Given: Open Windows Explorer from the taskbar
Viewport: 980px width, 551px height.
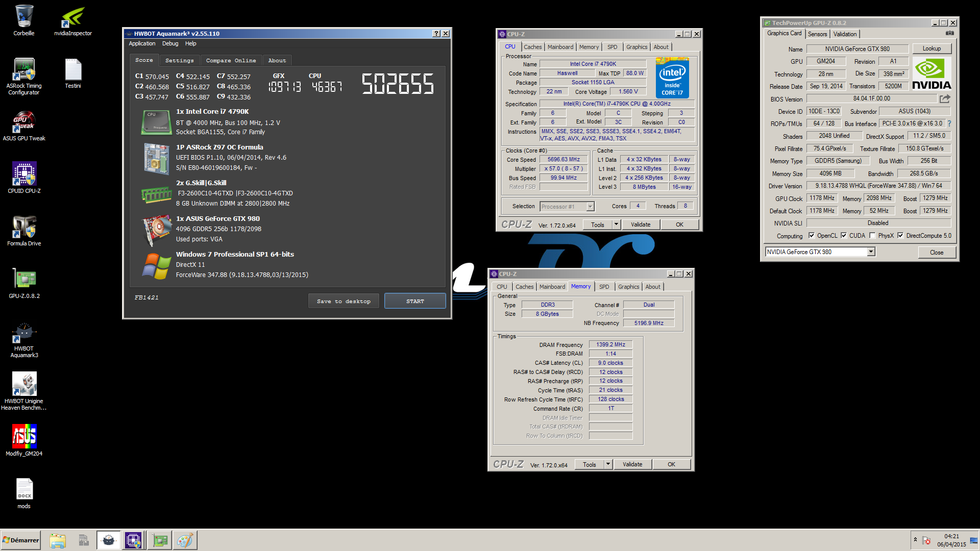Looking at the screenshot, I should 58,540.
